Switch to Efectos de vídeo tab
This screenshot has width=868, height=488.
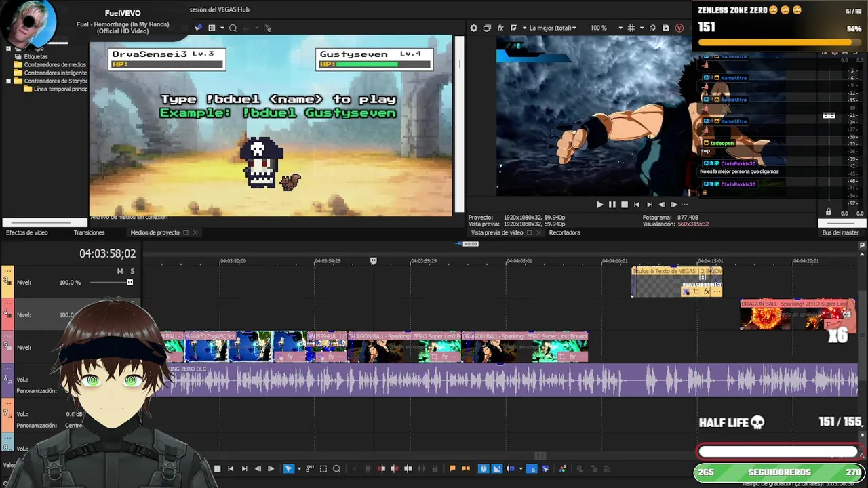(27, 232)
